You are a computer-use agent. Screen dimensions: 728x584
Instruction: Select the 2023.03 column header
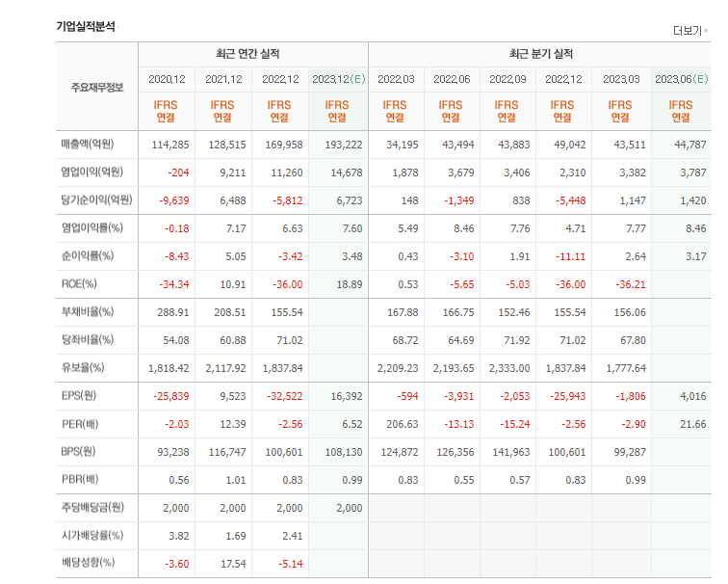coord(621,79)
